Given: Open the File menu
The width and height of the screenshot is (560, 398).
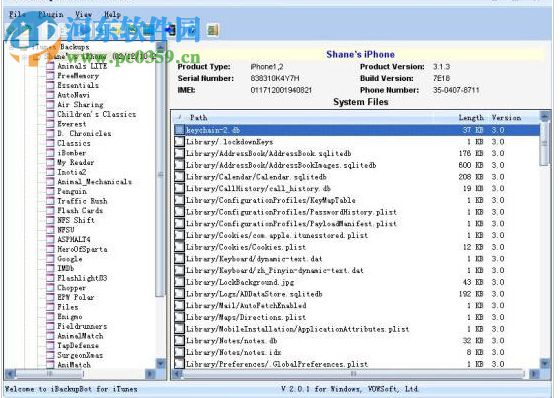Looking at the screenshot, I should [17, 14].
